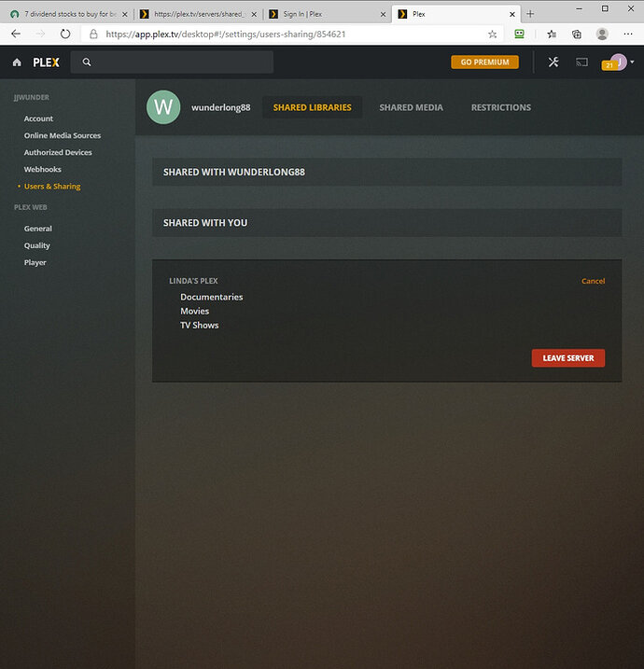Open a new browser tab

click(x=530, y=14)
